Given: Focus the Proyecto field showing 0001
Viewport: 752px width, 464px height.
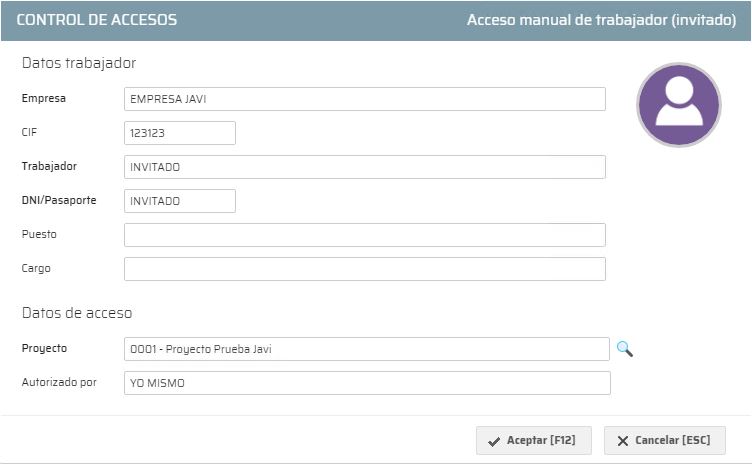Looking at the screenshot, I should click(366, 349).
